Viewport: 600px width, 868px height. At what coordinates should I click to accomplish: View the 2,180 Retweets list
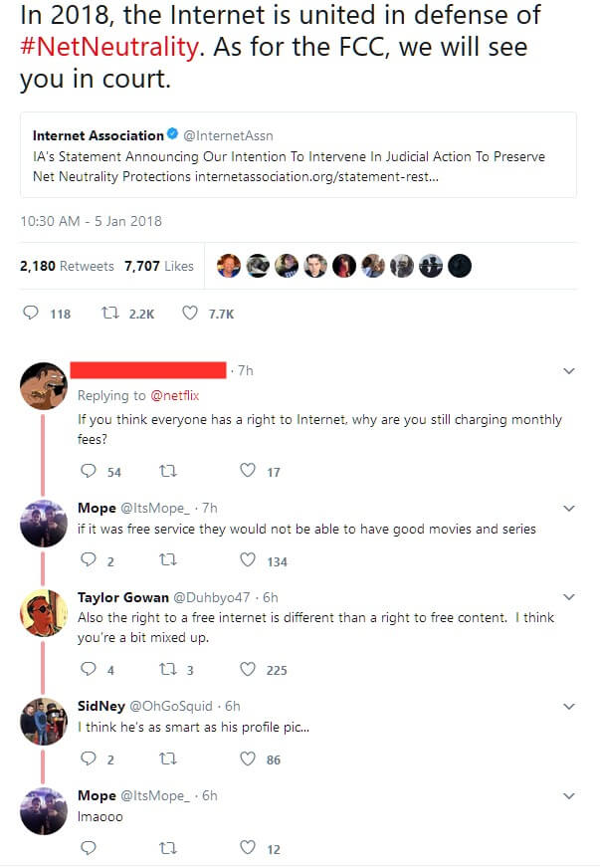(67, 266)
